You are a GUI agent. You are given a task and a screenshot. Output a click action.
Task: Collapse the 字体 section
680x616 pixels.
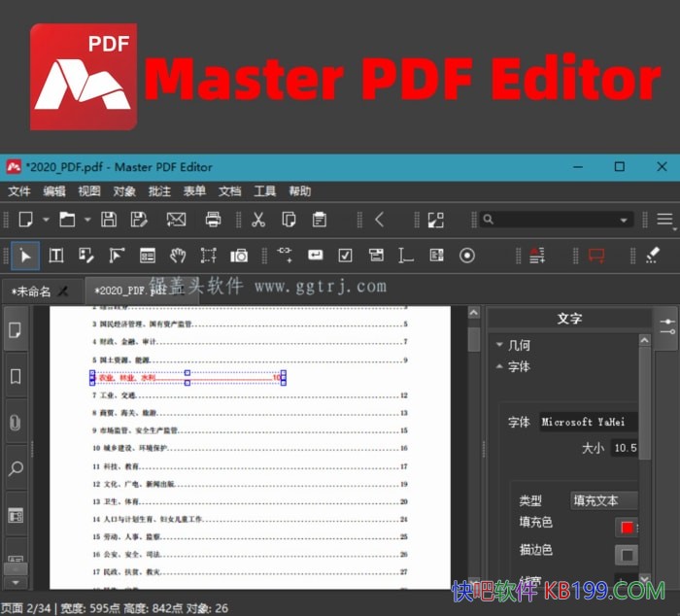point(500,367)
